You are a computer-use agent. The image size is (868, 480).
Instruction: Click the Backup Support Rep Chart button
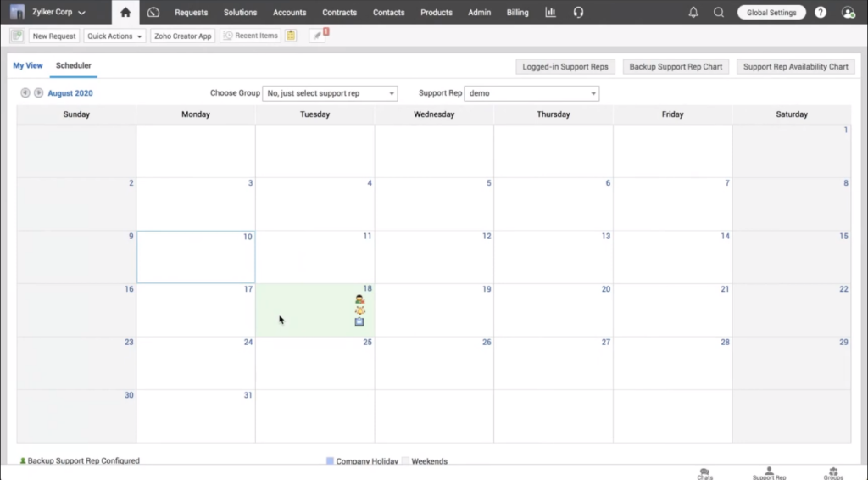pyautogui.click(x=676, y=66)
